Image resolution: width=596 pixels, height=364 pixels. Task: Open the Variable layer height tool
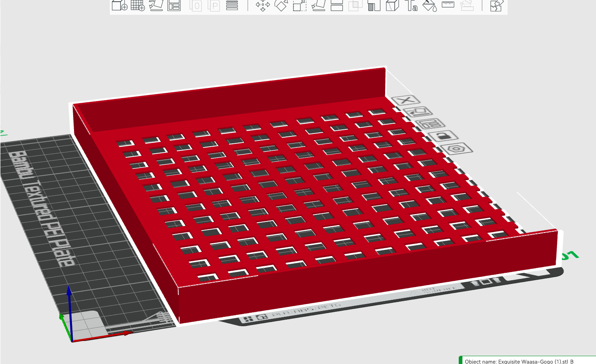click(x=232, y=5)
